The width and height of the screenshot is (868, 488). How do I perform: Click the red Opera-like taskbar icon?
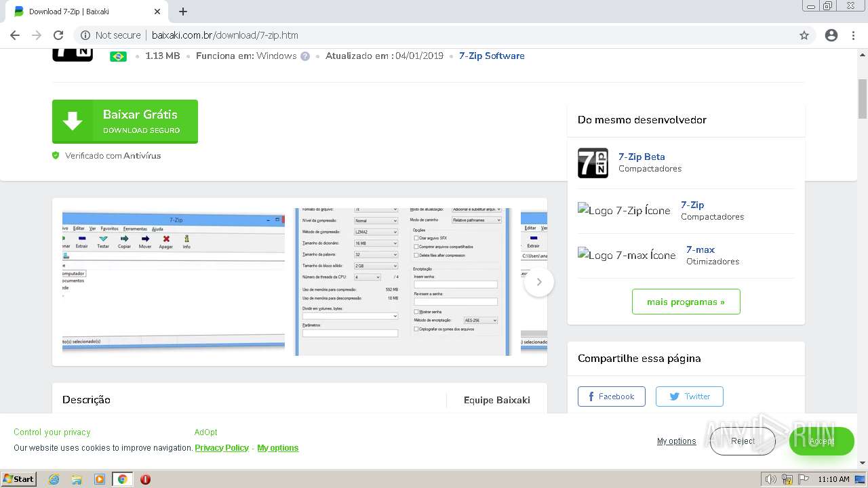[x=145, y=479]
